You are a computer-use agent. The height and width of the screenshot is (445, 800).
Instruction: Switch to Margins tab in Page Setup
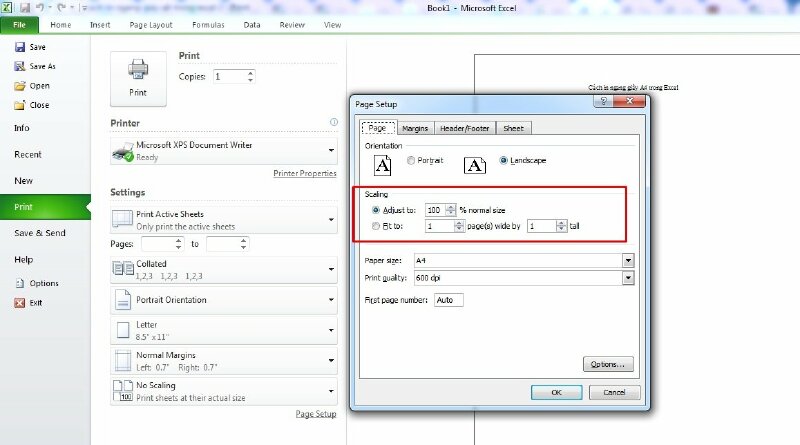click(x=415, y=129)
